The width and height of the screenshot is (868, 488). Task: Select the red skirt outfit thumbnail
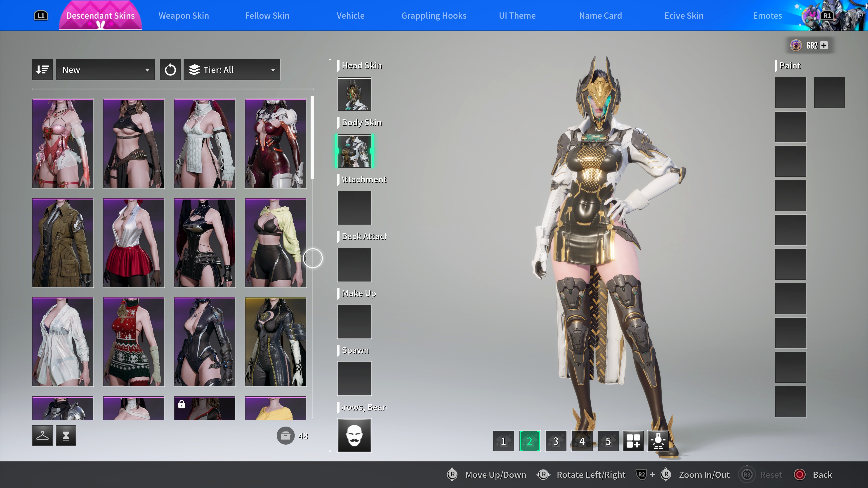pos(133,242)
